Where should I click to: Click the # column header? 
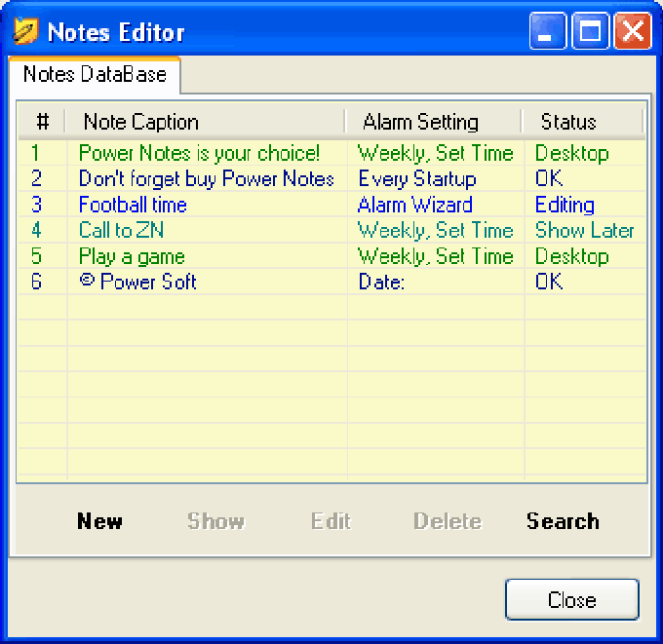click(x=42, y=122)
